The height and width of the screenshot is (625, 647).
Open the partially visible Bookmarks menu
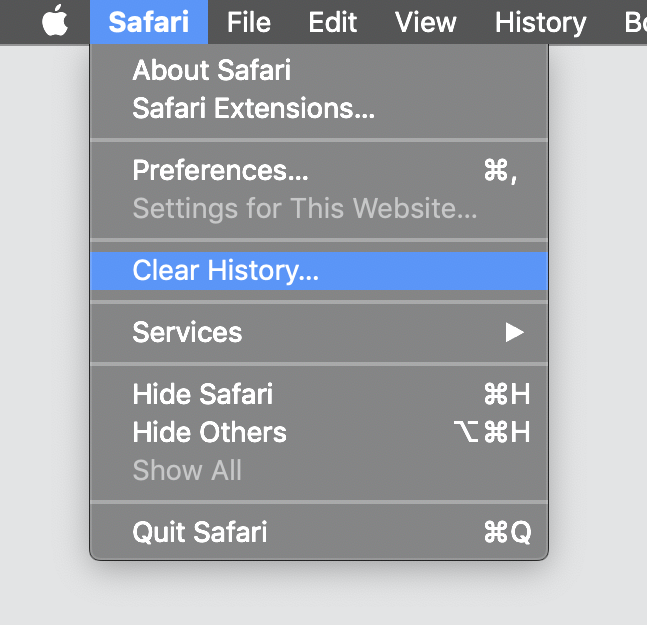(635, 22)
